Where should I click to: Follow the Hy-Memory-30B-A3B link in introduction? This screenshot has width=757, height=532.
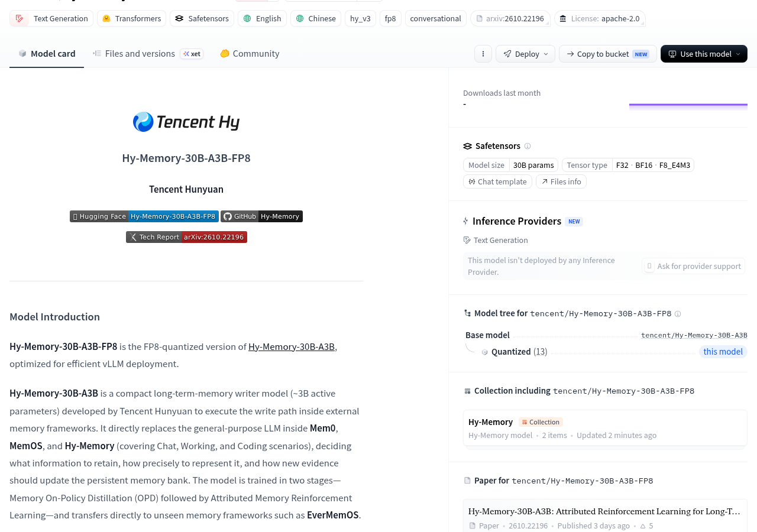click(292, 346)
